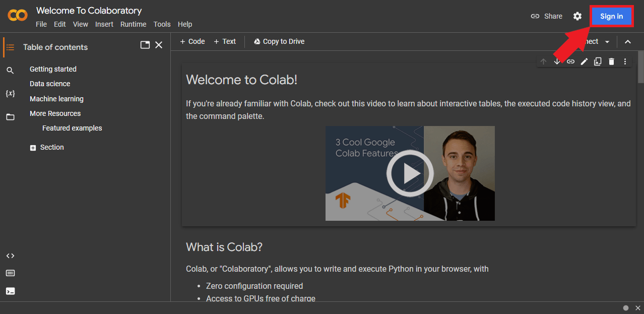Add a Code cell

point(192,41)
